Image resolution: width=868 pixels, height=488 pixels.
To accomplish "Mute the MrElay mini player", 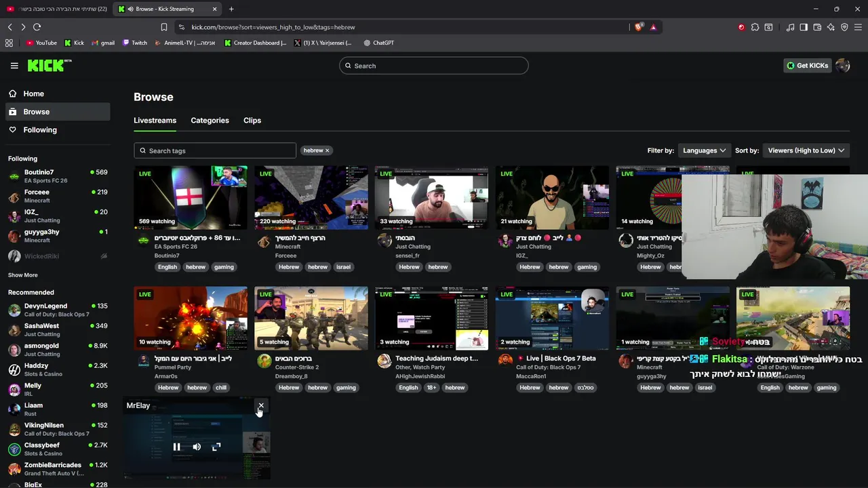I will click(x=197, y=447).
